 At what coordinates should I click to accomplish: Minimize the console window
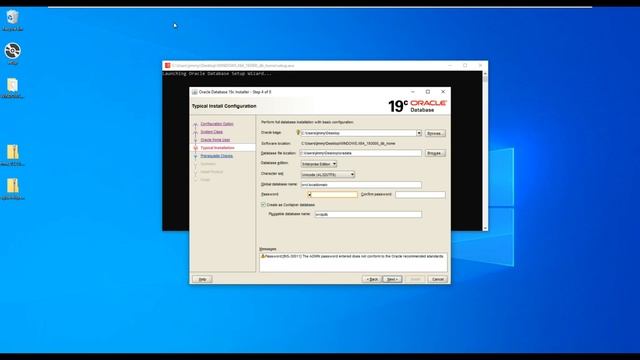450,65
